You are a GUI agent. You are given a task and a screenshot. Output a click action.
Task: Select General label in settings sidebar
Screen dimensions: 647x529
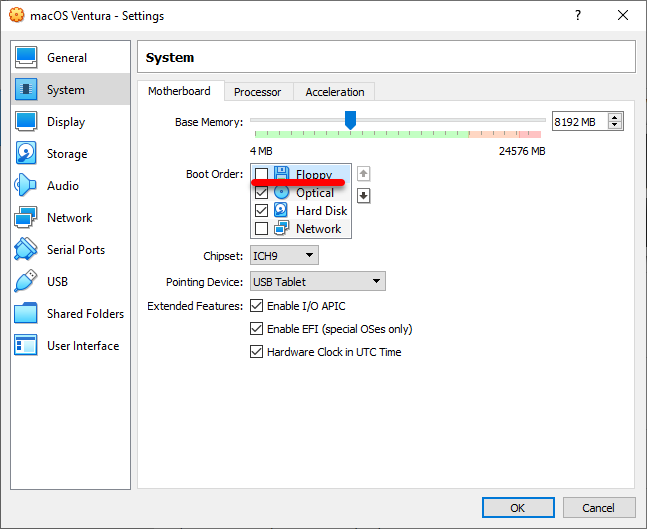click(x=67, y=58)
